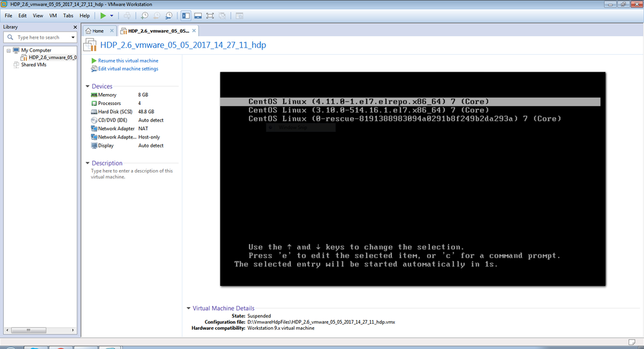This screenshot has width=644, height=349.
Task: Close the Home tab
Action: pos(112,31)
